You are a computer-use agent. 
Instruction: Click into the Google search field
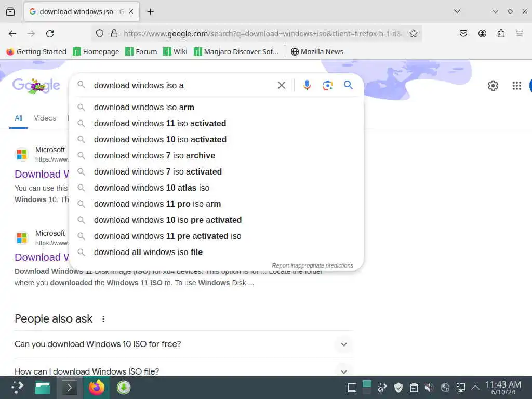click(183, 85)
